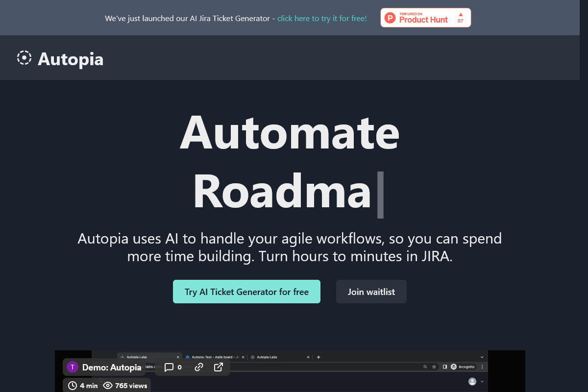Viewport: 588px width, 392px height.
Task: Click the bookmark star in the demo address bar
Action: tap(434, 367)
